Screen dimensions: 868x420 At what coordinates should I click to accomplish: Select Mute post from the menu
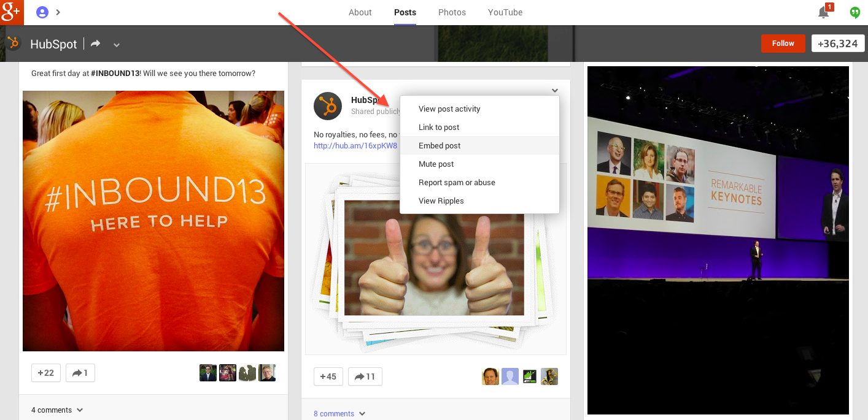pos(436,164)
